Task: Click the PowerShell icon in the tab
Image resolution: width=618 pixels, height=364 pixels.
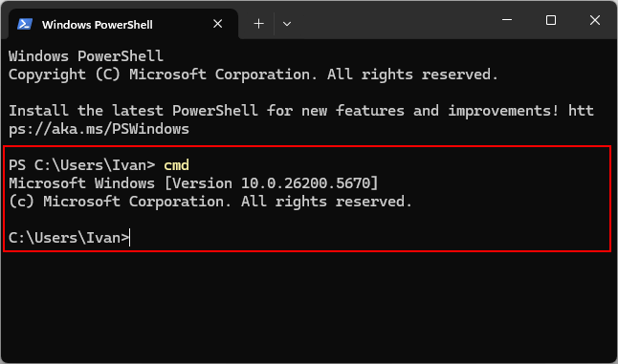Action: pos(25,25)
